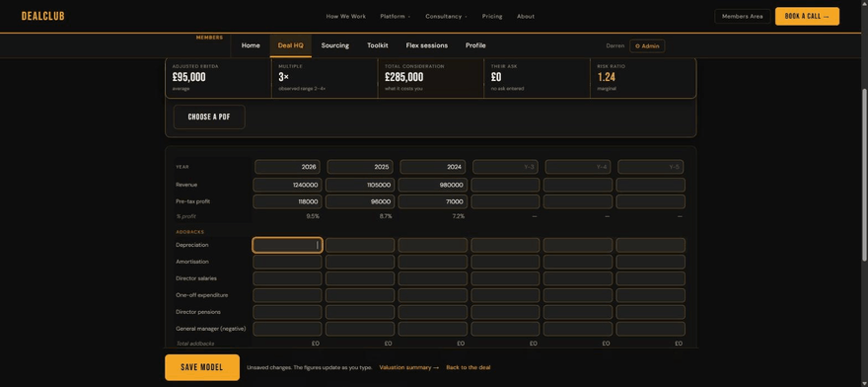Viewport: 868px width, 387px height.
Task: Open the Members Area button
Action: pos(742,17)
